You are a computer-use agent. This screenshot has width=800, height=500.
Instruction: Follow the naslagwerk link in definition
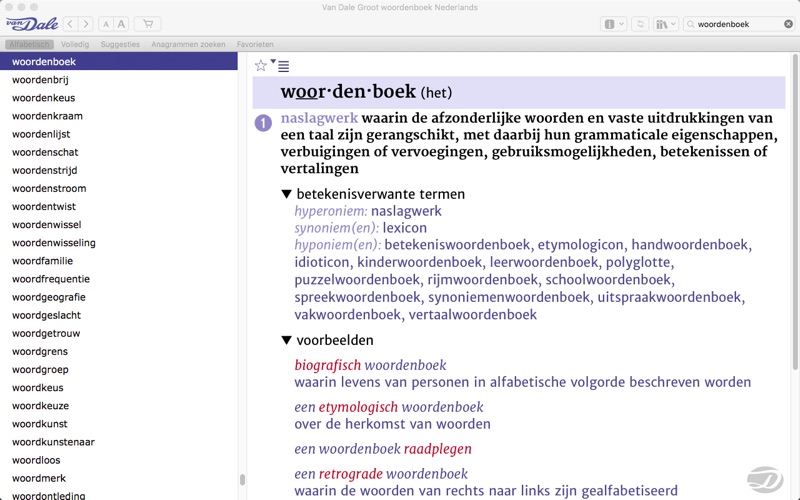319,118
